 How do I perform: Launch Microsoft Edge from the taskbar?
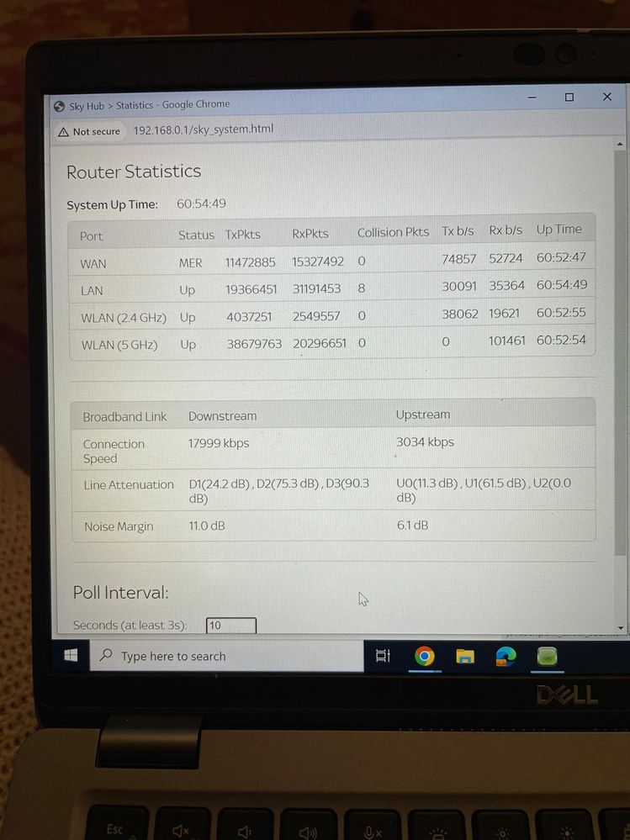506,656
